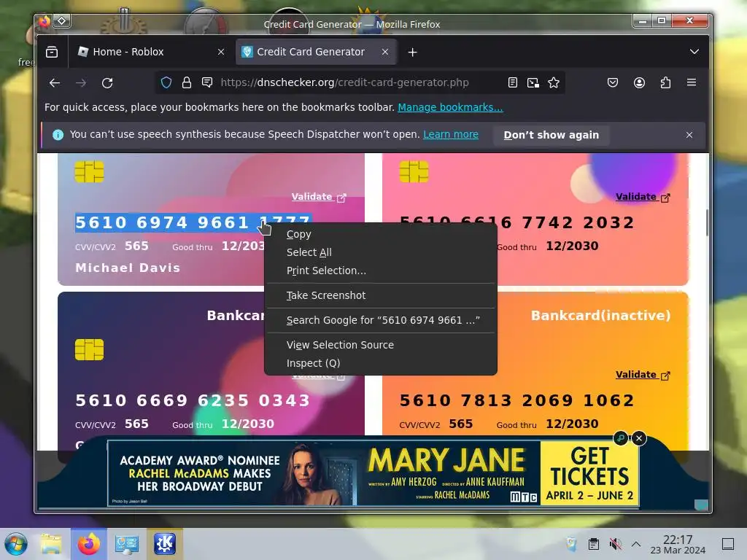Open a new tab with plus button
The image size is (747, 560).
(413, 52)
